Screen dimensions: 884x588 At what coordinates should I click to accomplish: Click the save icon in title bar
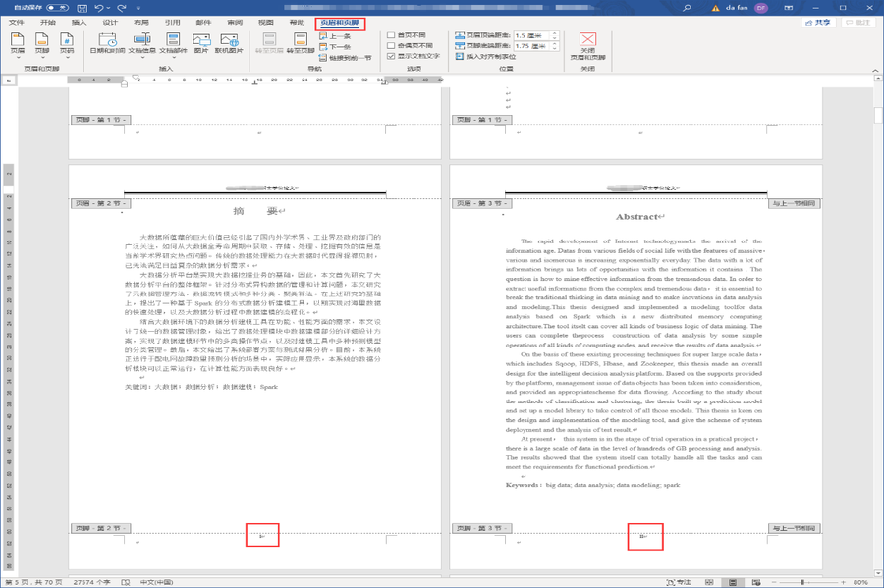point(80,7)
